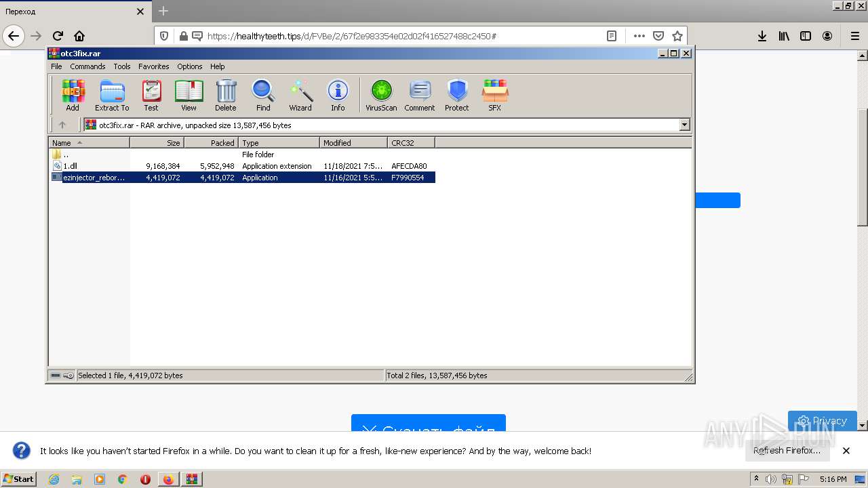868x488 pixels.
Task: Select the 1.dll file row
Action: click(x=242, y=166)
